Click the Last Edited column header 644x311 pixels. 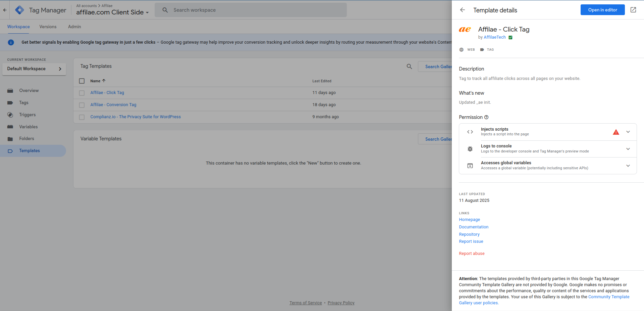tap(322, 81)
